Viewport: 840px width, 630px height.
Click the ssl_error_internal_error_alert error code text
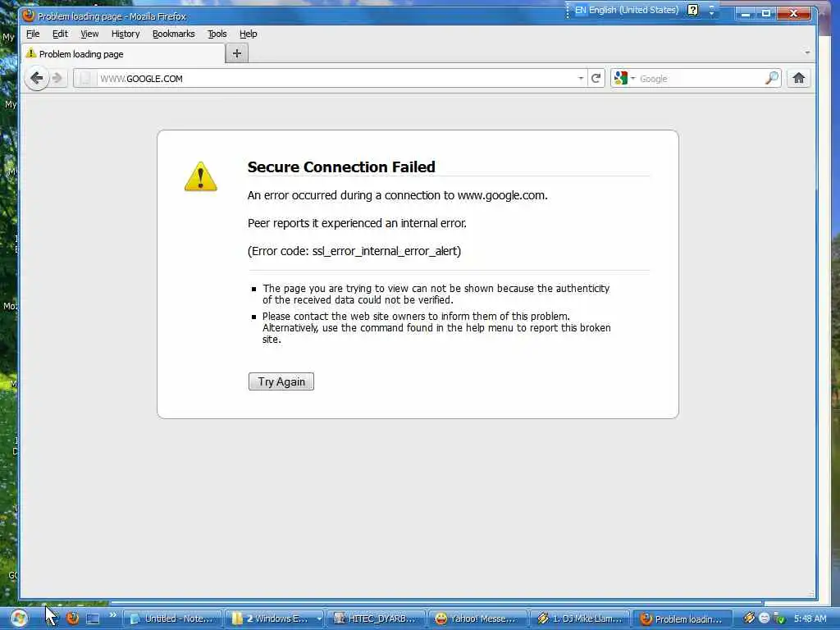(385, 251)
